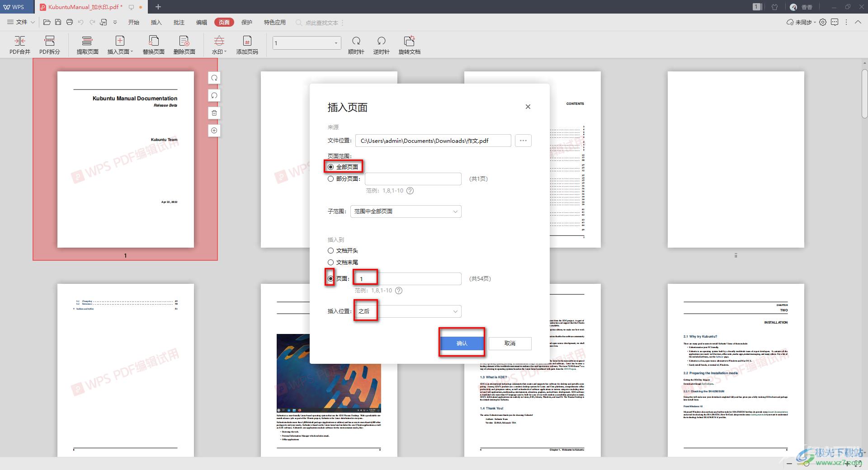
Task: Click the fullscreen icon in status bar
Action: (858, 464)
